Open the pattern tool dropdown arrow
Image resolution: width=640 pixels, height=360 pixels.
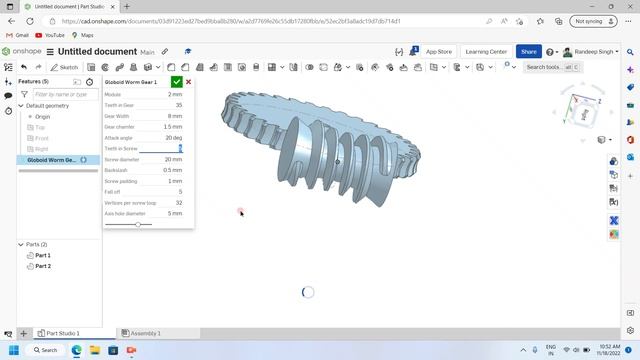[x=282, y=67]
